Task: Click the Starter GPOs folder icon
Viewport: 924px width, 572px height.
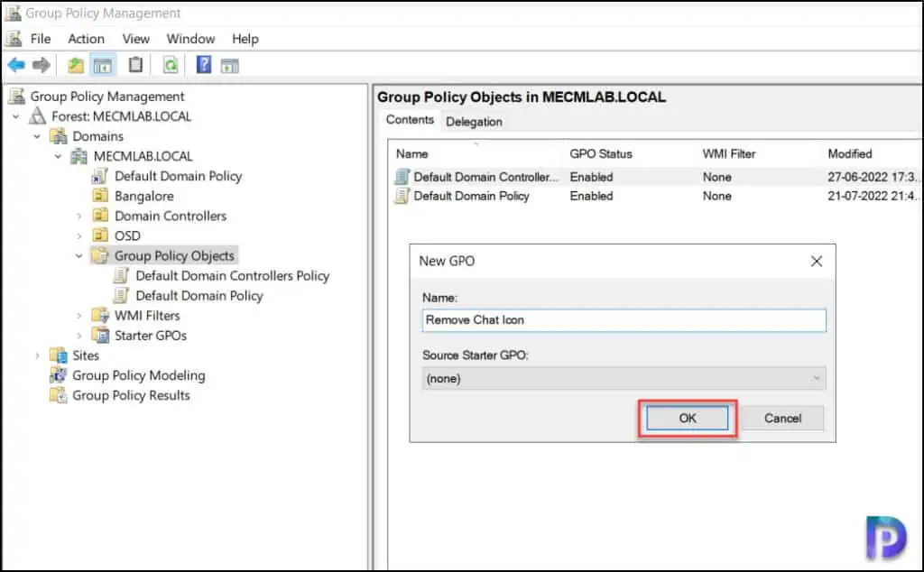Action: [x=100, y=336]
